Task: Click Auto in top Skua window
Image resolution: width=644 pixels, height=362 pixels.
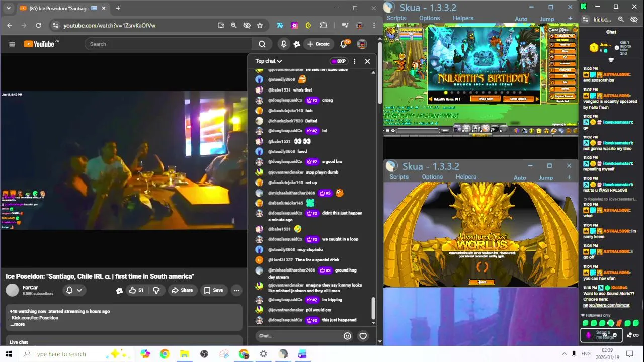Action: [521, 19]
